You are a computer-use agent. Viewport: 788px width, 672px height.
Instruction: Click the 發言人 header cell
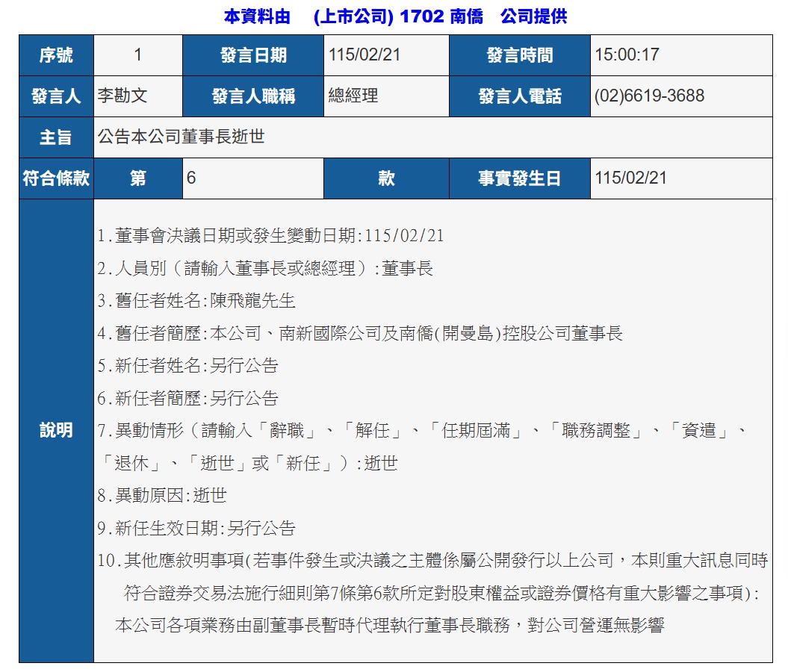(56, 96)
